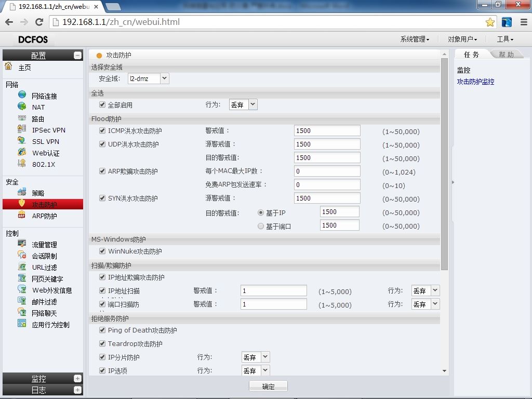532x399 pixels.
Task: Toggle the 全部启用 checkbox
Action: (x=102, y=104)
